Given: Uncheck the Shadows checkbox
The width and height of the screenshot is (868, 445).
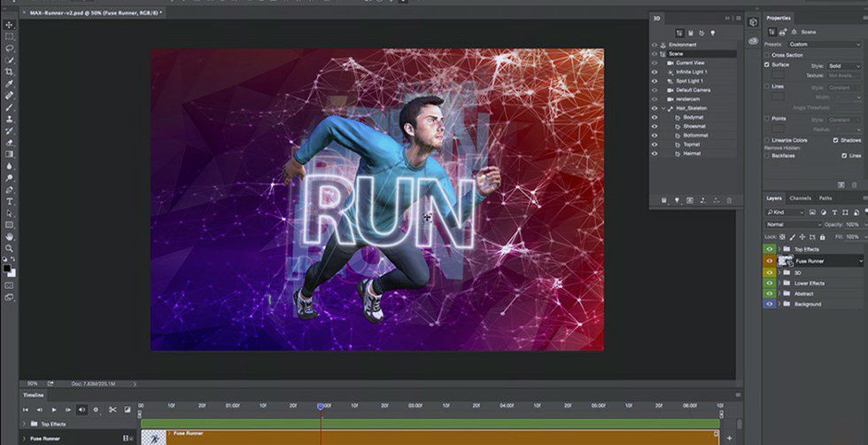Looking at the screenshot, I should click(x=836, y=140).
